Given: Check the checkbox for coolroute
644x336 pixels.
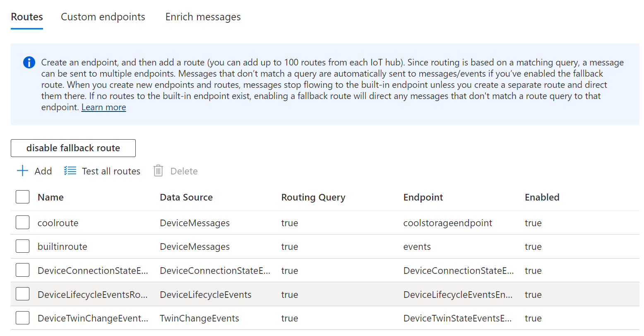Looking at the screenshot, I should click(x=22, y=222).
